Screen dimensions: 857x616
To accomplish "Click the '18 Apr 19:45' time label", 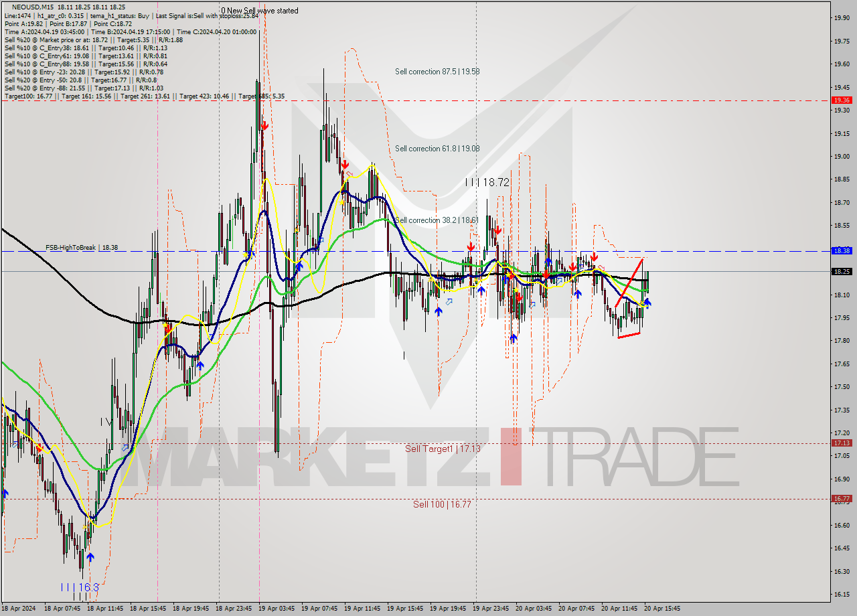I will pyautogui.click(x=191, y=609).
